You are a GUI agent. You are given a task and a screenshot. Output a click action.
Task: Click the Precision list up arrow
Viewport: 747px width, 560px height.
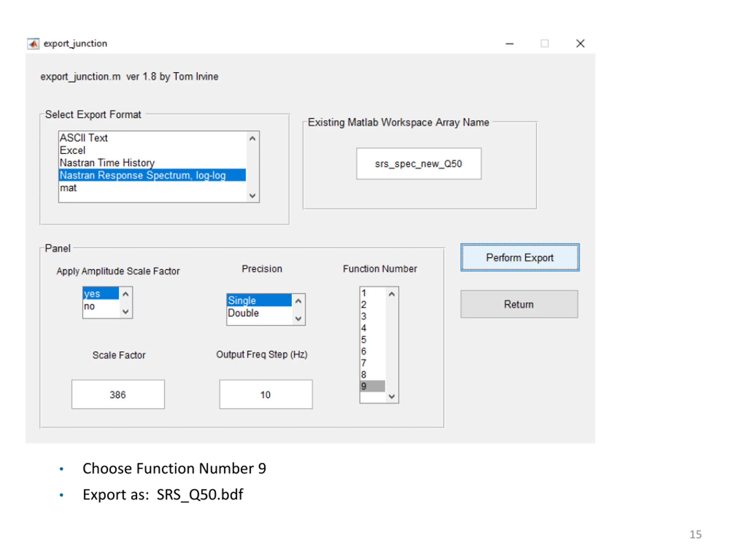[x=298, y=301]
